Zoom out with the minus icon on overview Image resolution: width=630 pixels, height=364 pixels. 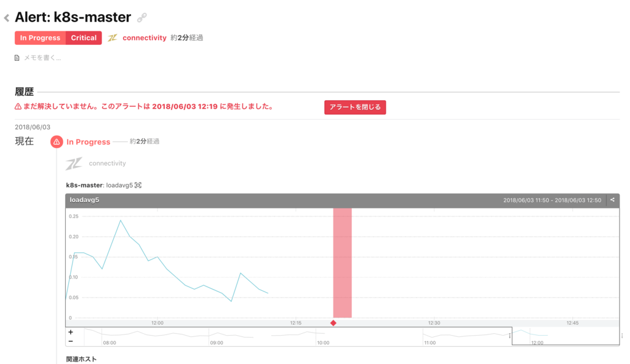coord(71,341)
